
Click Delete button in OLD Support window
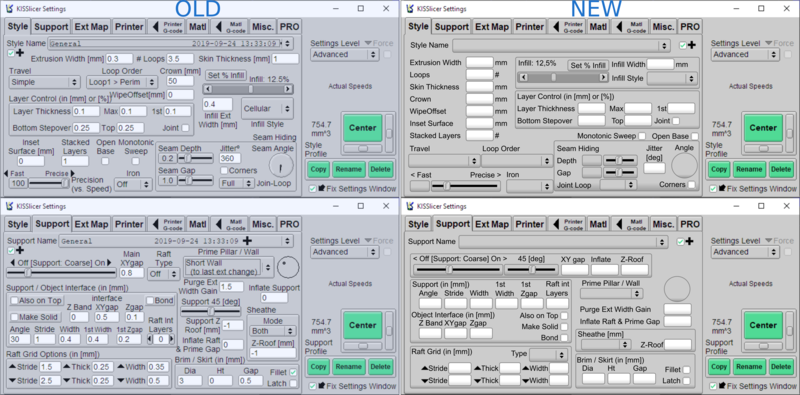[x=381, y=366]
